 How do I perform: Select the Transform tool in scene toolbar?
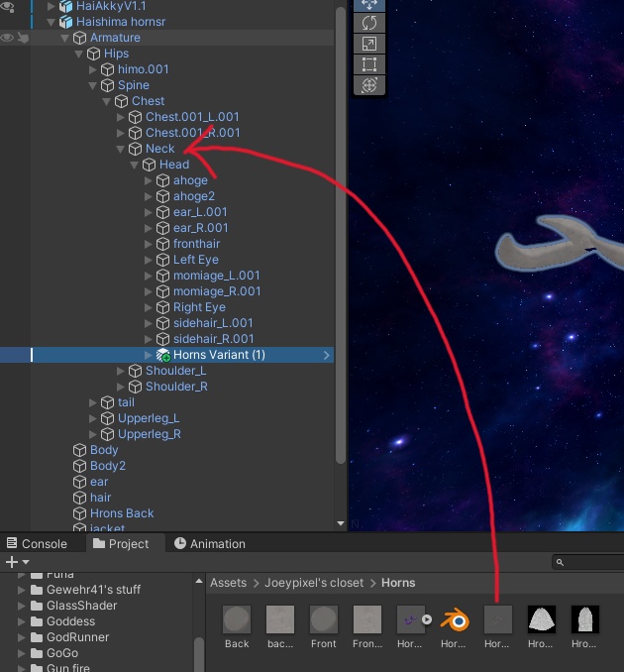369,85
